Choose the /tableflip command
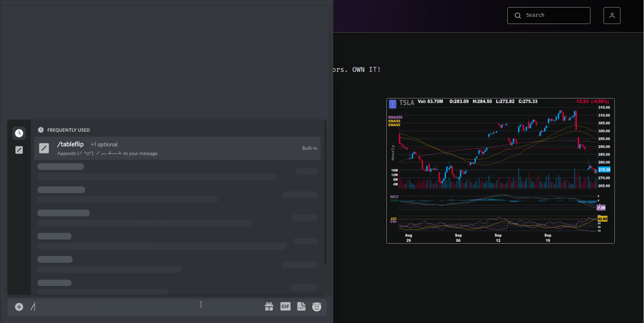 point(177,148)
